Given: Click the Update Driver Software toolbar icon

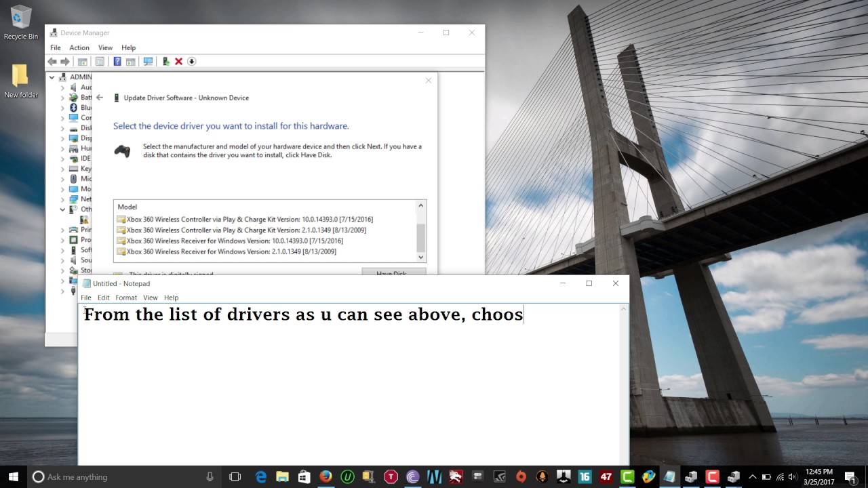Looking at the screenshot, I should click(x=165, y=62).
